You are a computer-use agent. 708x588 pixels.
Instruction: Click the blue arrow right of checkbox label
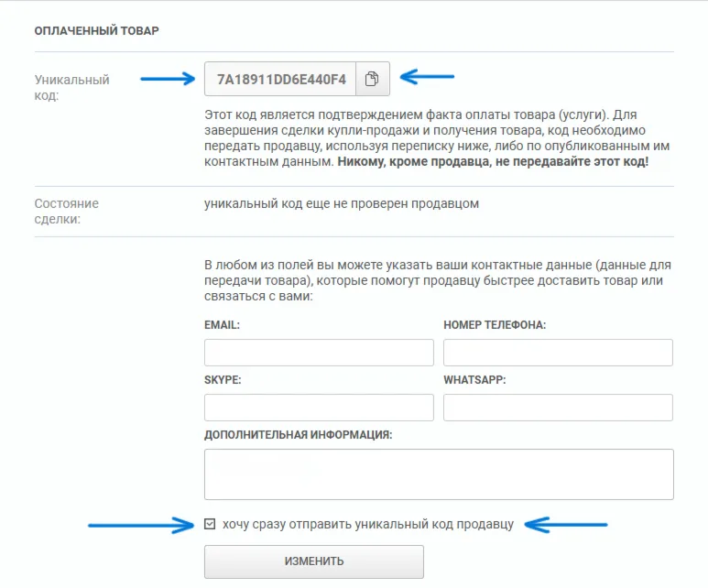(566, 525)
